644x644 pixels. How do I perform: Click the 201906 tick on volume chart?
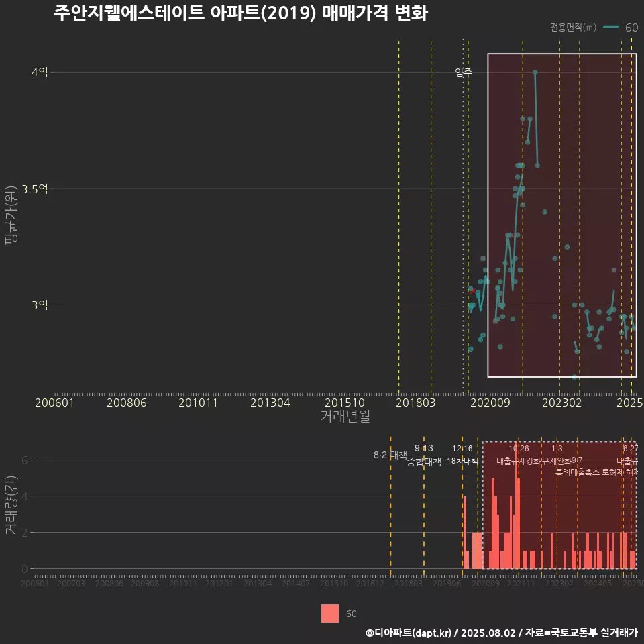447,583
